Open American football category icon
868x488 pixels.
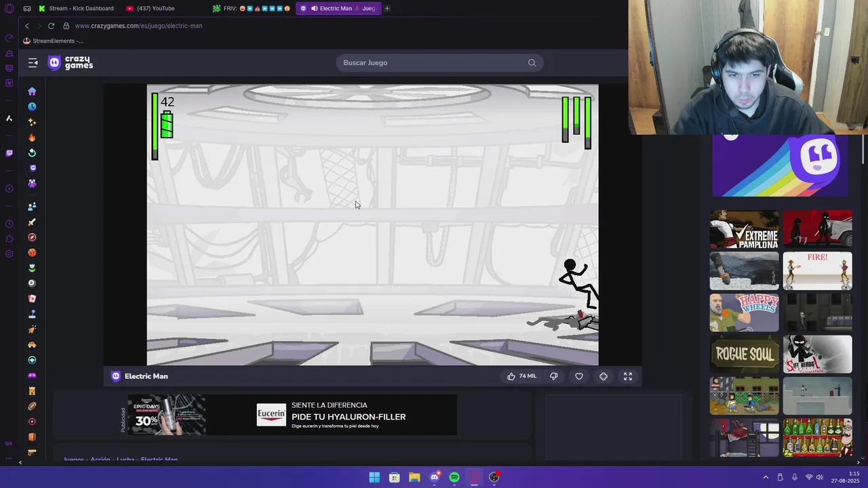[32, 406]
